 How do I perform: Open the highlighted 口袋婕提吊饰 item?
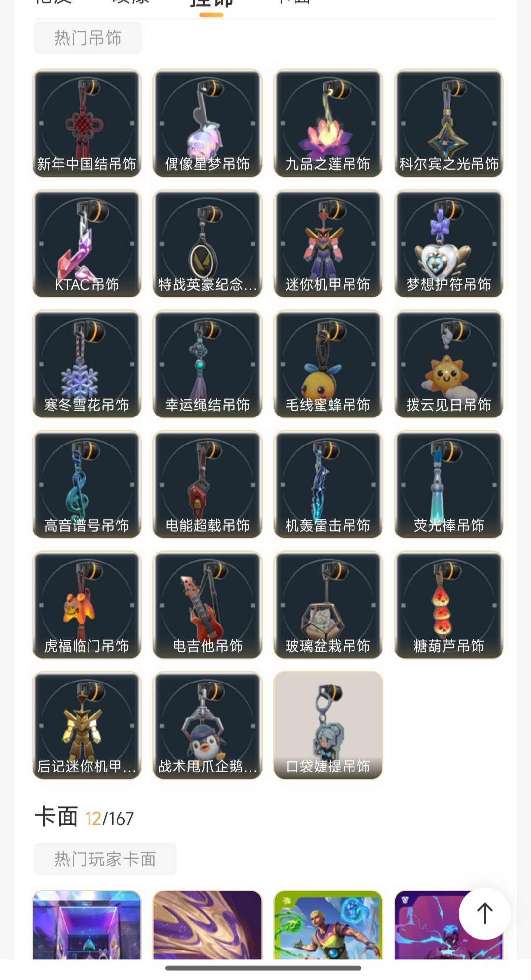[x=328, y=725]
